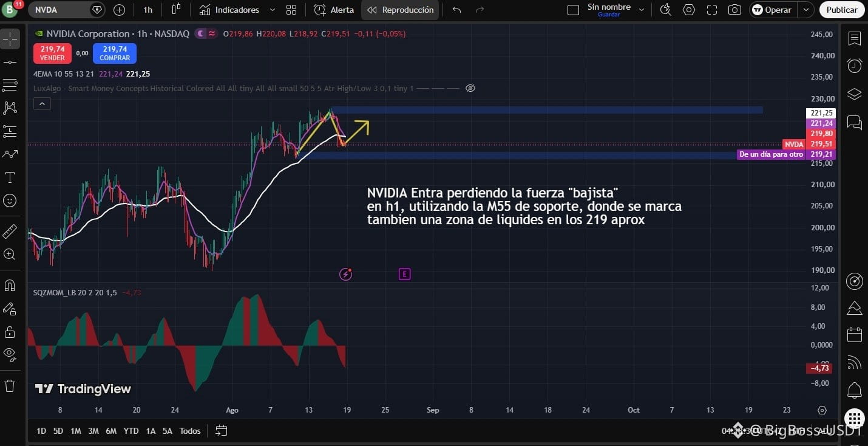
Task: Click the red VENDER sell button
Action: (52, 53)
